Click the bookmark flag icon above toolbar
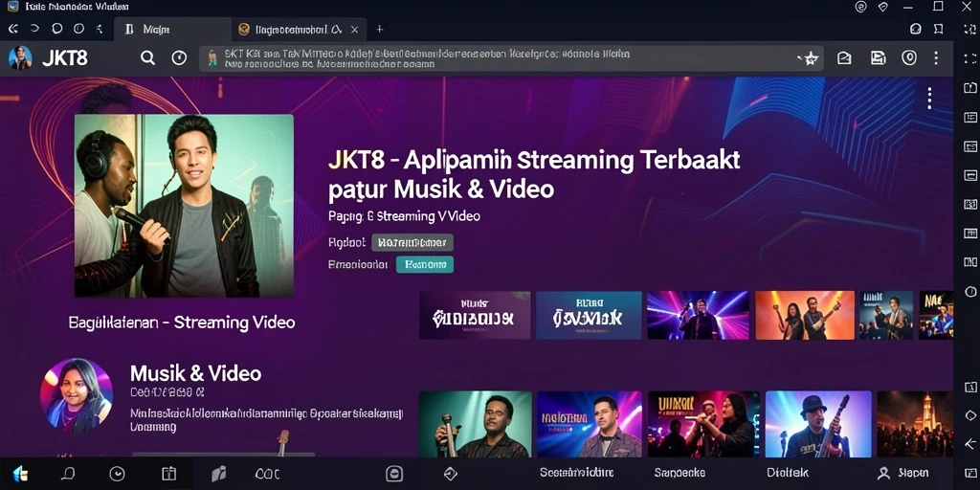 (x=938, y=29)
